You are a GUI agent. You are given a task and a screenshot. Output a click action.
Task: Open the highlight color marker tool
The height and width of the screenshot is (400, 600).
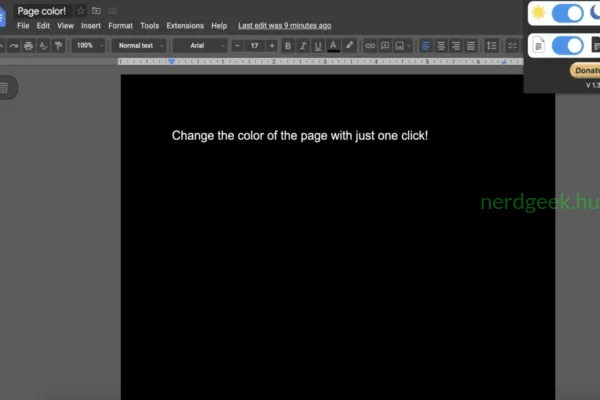pyautogui.click(x=349, y=46)
